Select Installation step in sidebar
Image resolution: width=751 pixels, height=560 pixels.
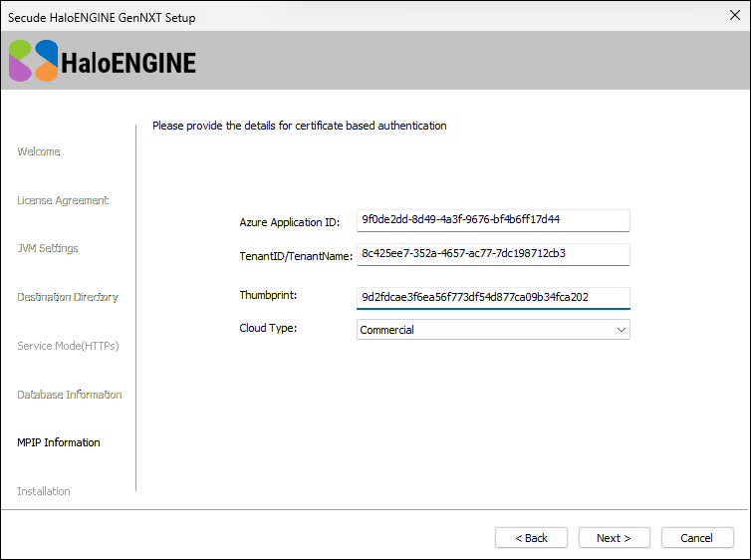(44, 491)
